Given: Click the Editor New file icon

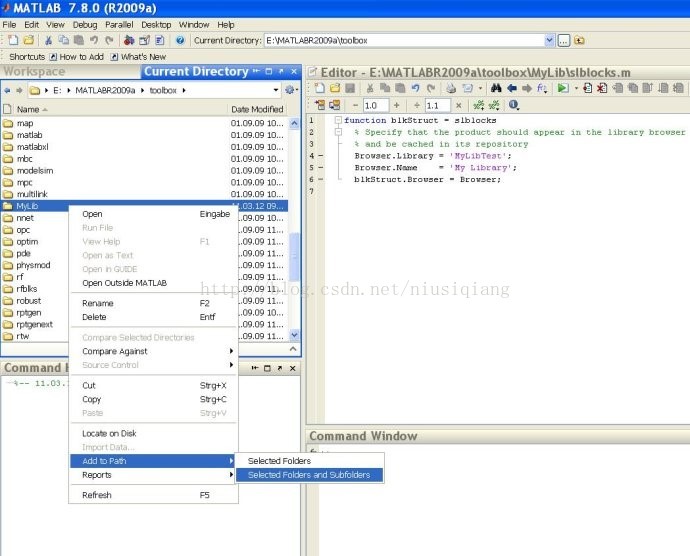Looking at the screenshot, I should point(319,88).
